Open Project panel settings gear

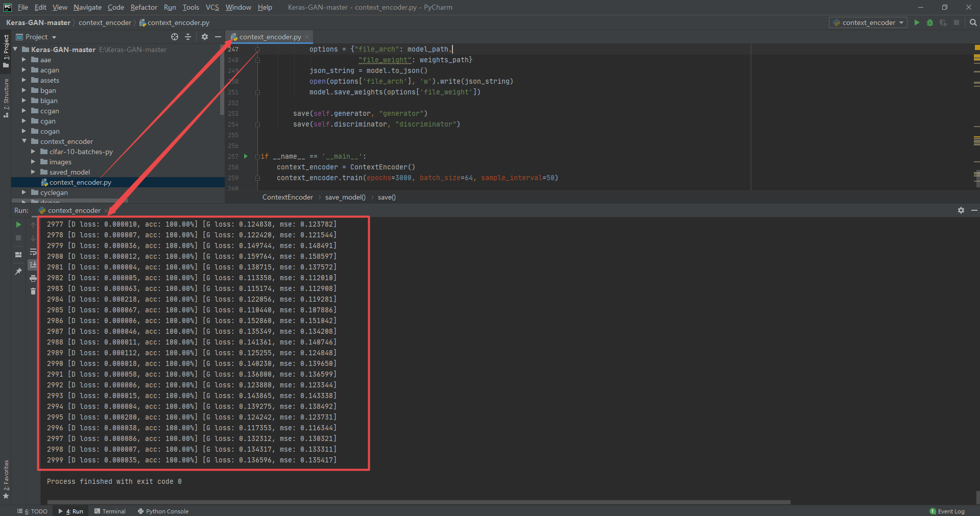tap(205, 37)
